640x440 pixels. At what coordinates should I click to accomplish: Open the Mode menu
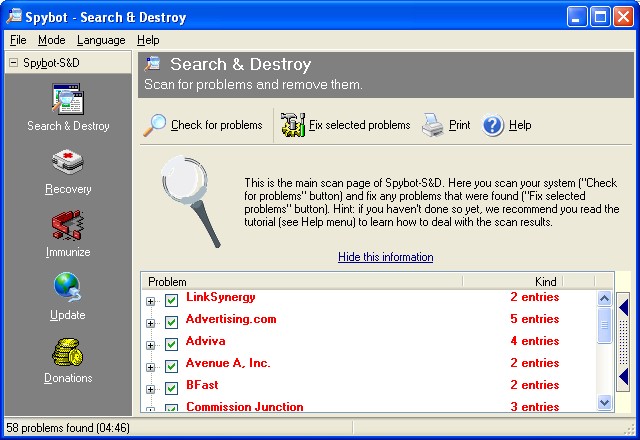click(51, 40)
